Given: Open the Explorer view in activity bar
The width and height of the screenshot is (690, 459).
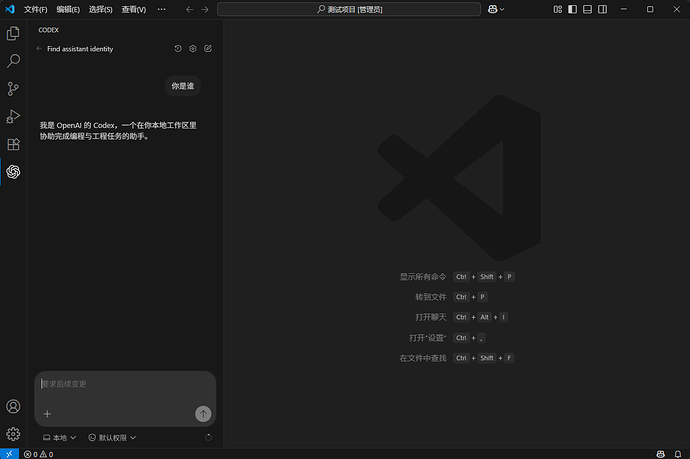Looking at the screenshot, I should [13, 33].
